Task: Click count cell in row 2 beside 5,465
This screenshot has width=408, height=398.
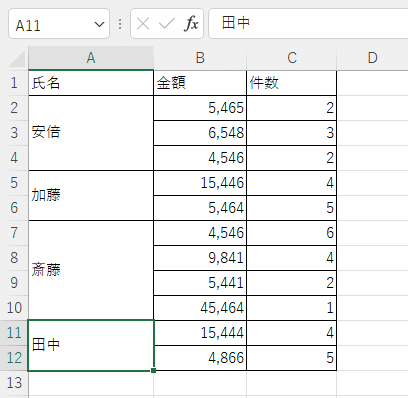Action: [292, 108]
